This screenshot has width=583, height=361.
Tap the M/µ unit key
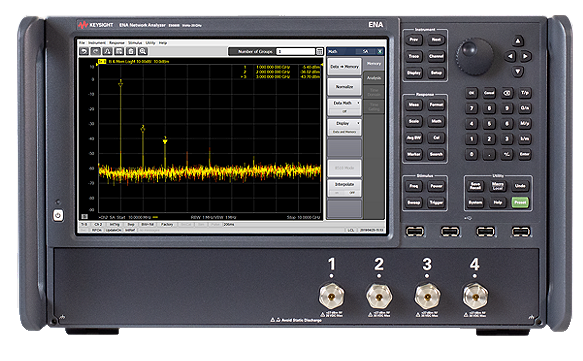tap(525, 124)
